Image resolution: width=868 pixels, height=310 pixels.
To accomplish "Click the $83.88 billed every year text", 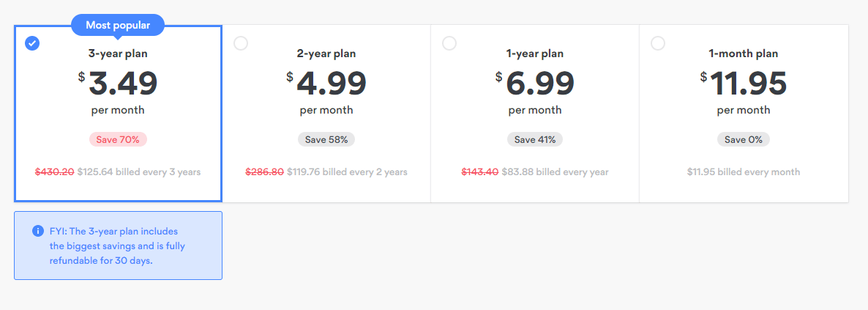I will click(x=555, y=172).
